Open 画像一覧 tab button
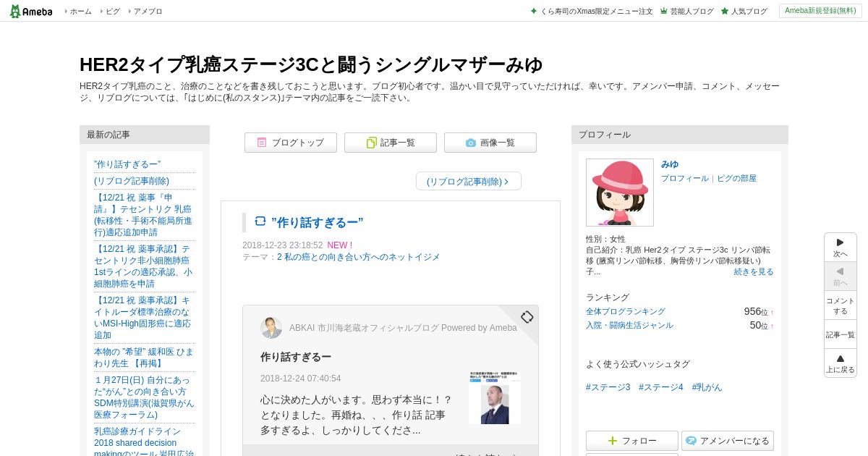 [x=490, y=143]
